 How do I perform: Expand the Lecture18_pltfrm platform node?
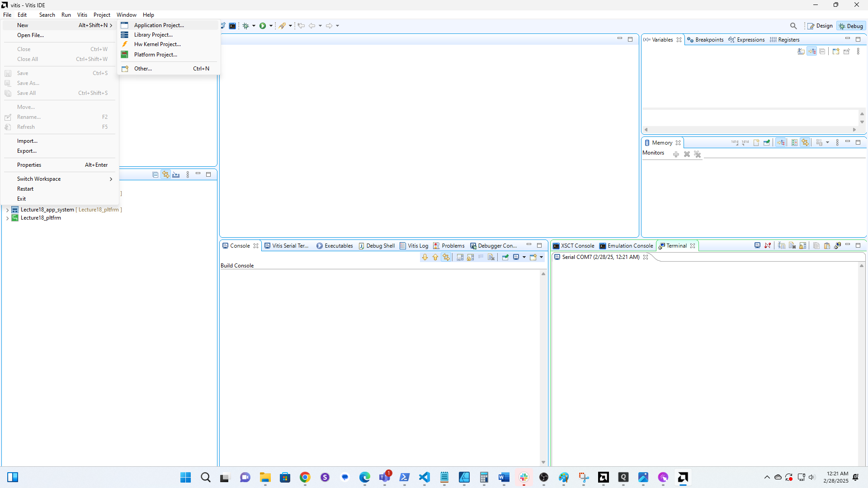click(x=7, y=218)
